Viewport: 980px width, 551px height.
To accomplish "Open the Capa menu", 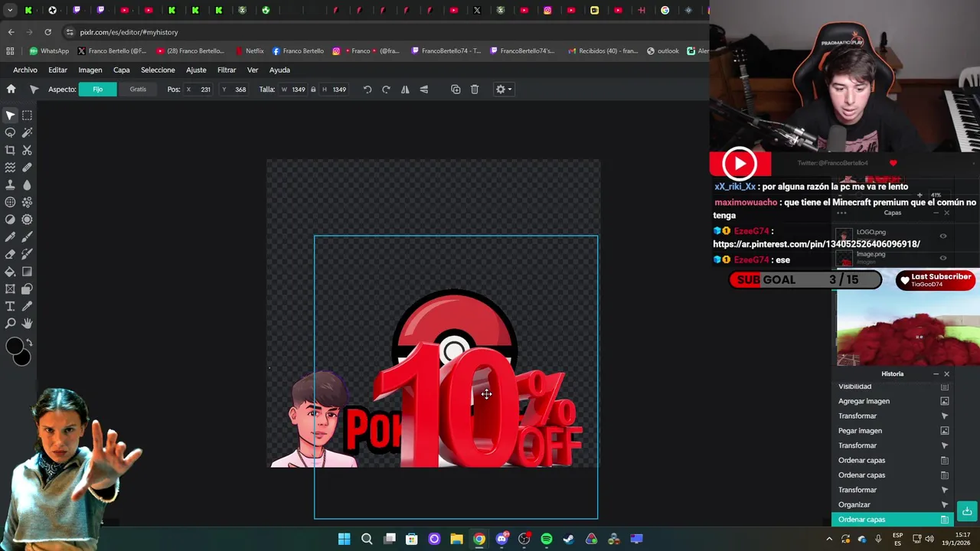I will click(122, 70).
